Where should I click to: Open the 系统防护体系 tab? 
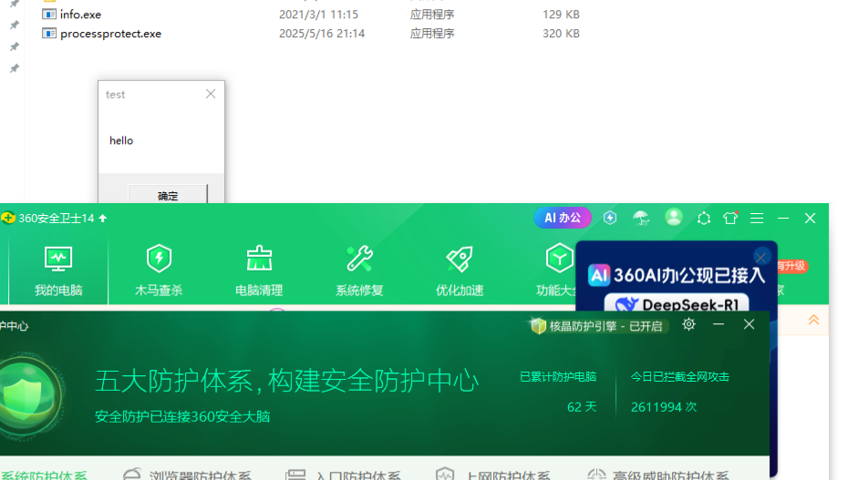[44, 475]
